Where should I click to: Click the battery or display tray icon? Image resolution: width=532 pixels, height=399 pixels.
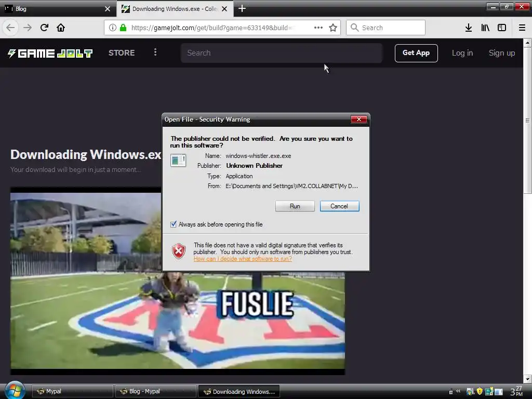(x=498, y=392)
